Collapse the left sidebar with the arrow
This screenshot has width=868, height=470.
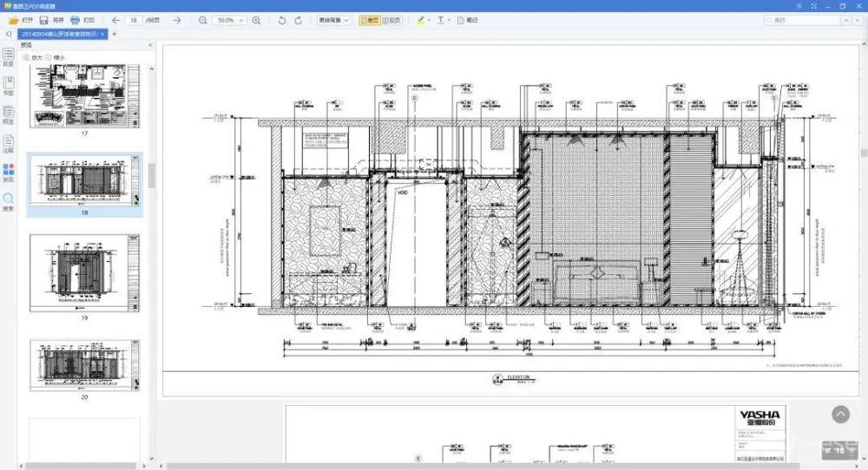click(x=8, y=34)
